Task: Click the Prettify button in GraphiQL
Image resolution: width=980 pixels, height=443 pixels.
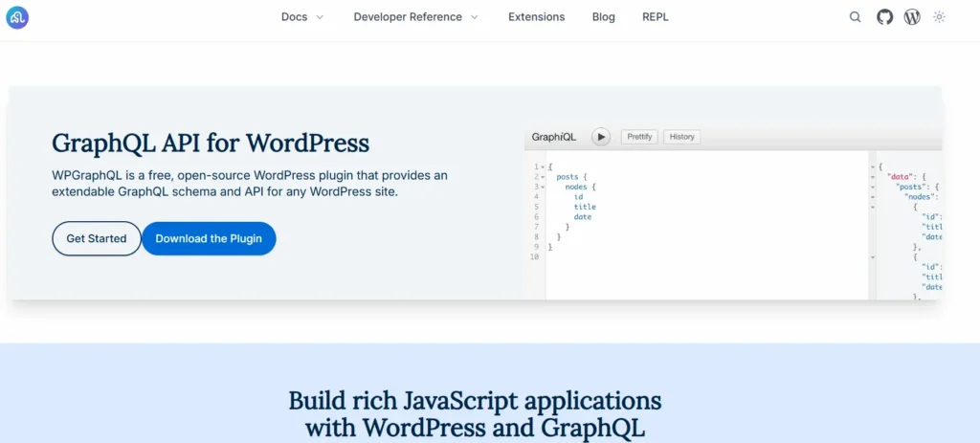Action: pos(639,137)
